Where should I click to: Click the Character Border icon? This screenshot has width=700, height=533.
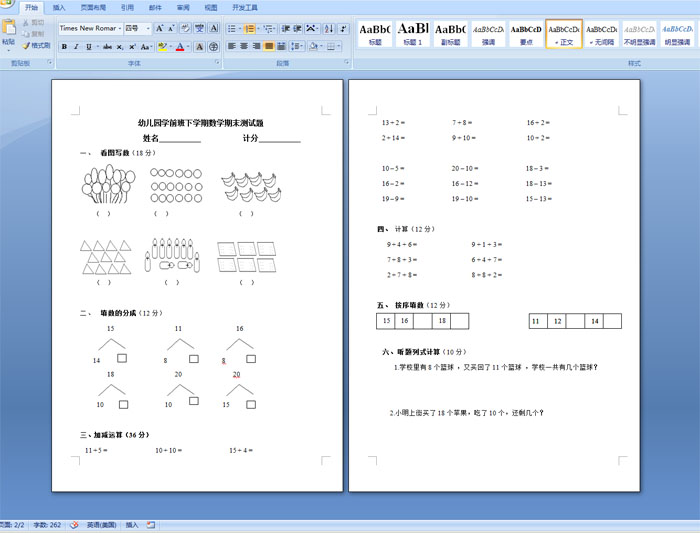point(214,29)
